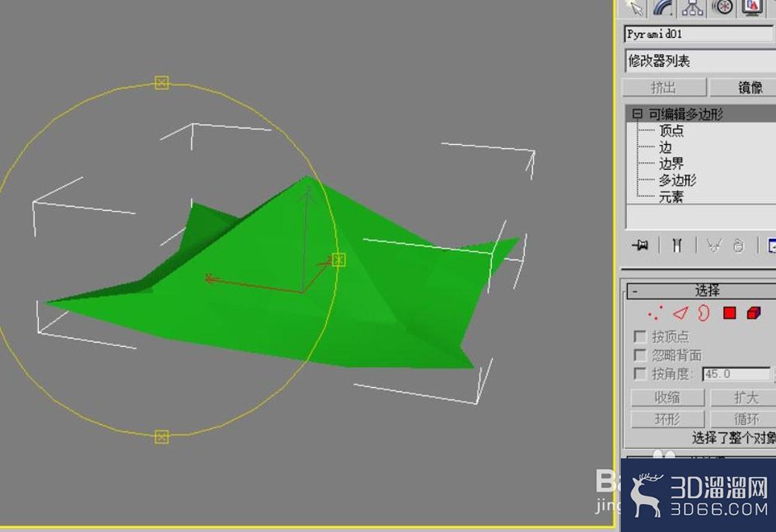Click the vertical Z axis of the gizmo
Image resolution: width=776 pixels, height=532 pixels.
click(x=307, y=239)
